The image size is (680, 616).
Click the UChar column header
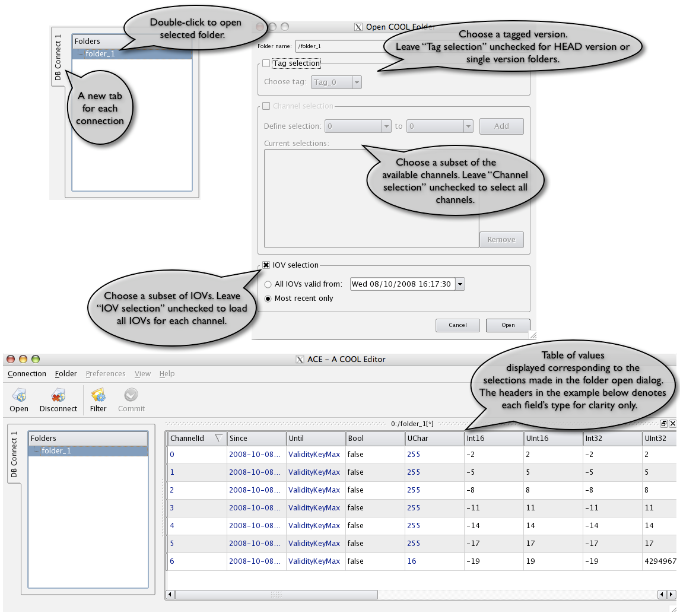434,438
